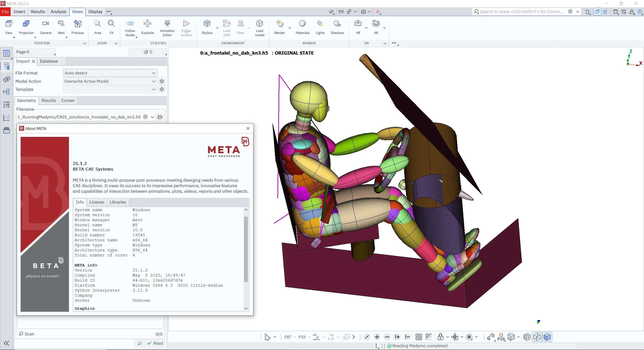Select the Skybox environment
This screenshot has width=644, height=350.
tap(207, 27)
